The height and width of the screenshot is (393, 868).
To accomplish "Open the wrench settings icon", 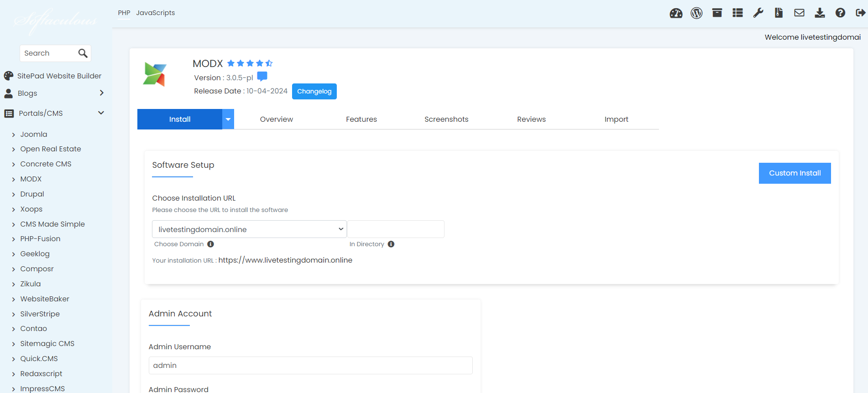I will (758, 13).
